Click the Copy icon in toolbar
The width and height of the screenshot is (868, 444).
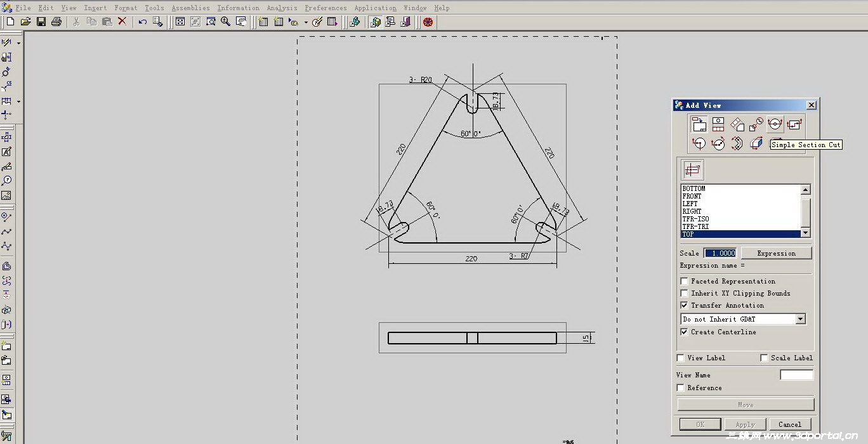91,22
